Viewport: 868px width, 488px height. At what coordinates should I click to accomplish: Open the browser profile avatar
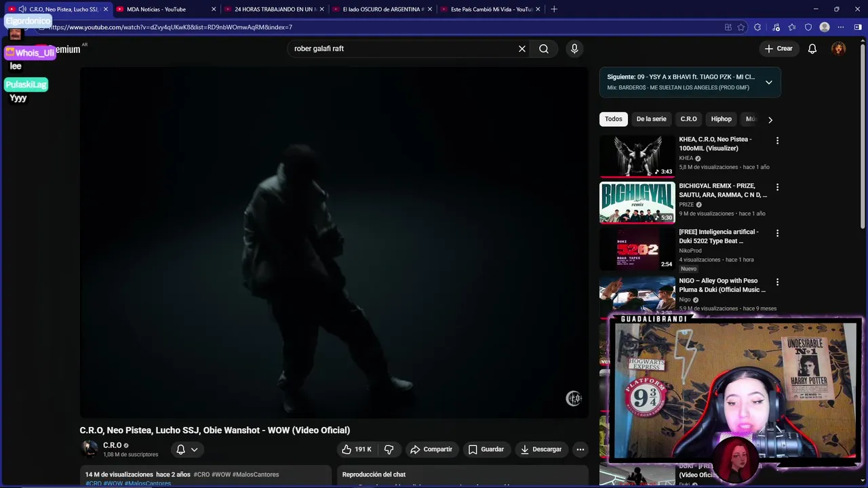pyautogui.click(x=825, y=27)
